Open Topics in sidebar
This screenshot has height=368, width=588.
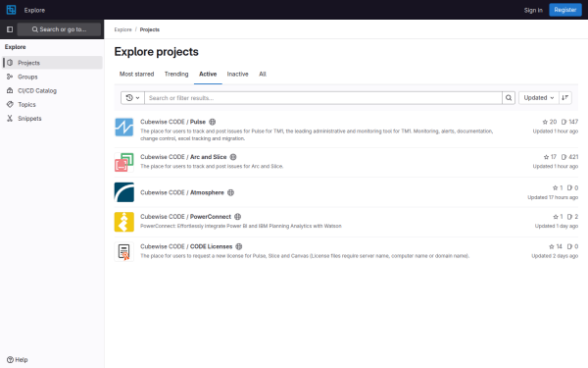[x=52, y=104]
